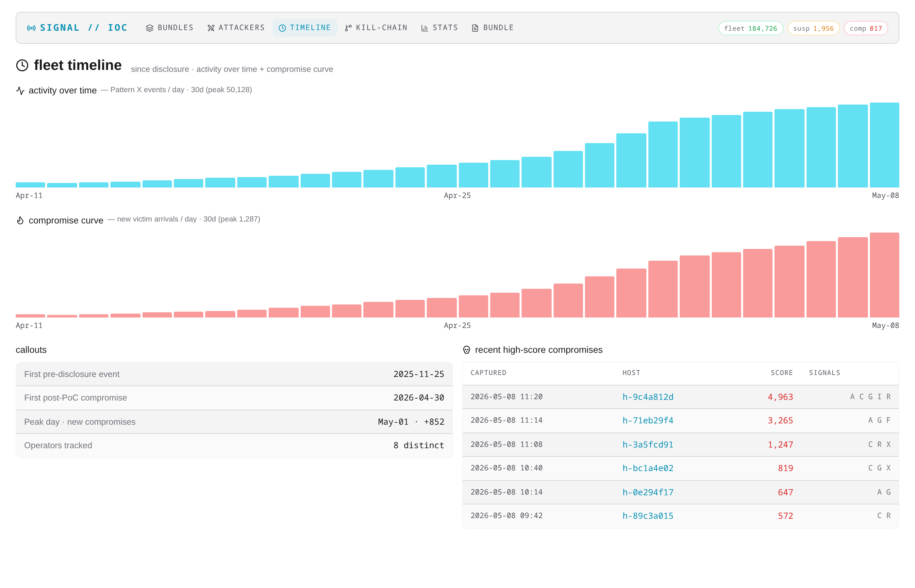Follow the h-89c3a015 host link
Image resolution: width=915 pixels, height=588 pixels.
point(648,516)
